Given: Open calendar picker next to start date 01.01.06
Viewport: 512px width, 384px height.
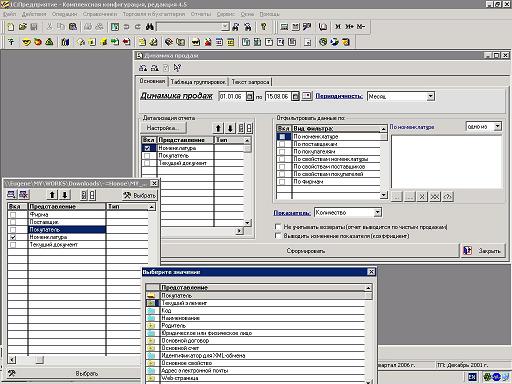Looking at the screenshot, I should coord(249,96).
